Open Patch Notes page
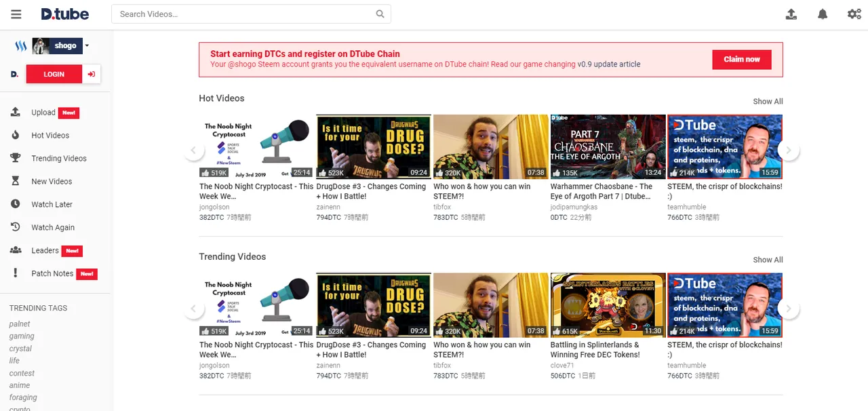Screen dimensions: 868x411 pyautogui.click(x=52, y=274)
